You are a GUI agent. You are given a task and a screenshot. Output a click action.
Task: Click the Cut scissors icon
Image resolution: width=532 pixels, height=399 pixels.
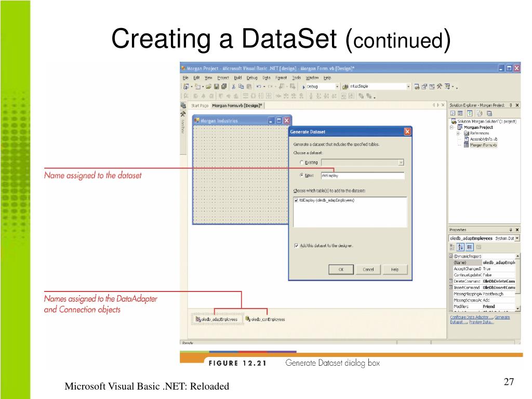[234, 87]
